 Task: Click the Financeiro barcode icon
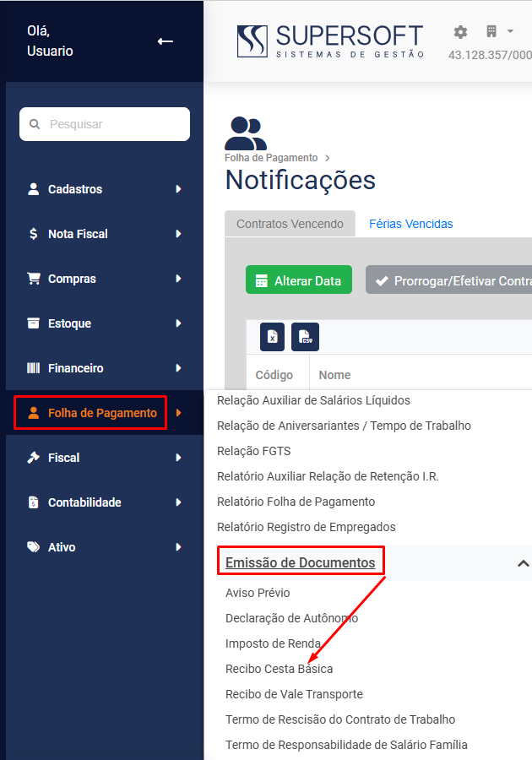point(34,368)
